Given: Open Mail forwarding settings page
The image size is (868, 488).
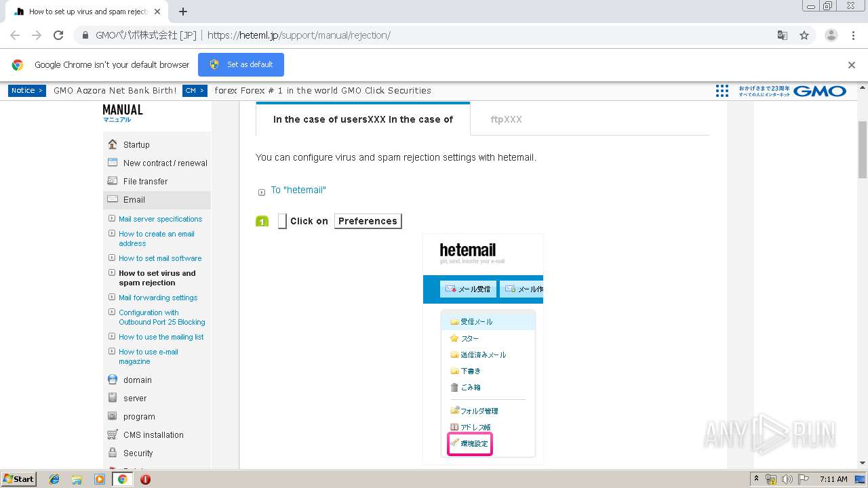Looking at the screenshot, I should tap(158, 298).
